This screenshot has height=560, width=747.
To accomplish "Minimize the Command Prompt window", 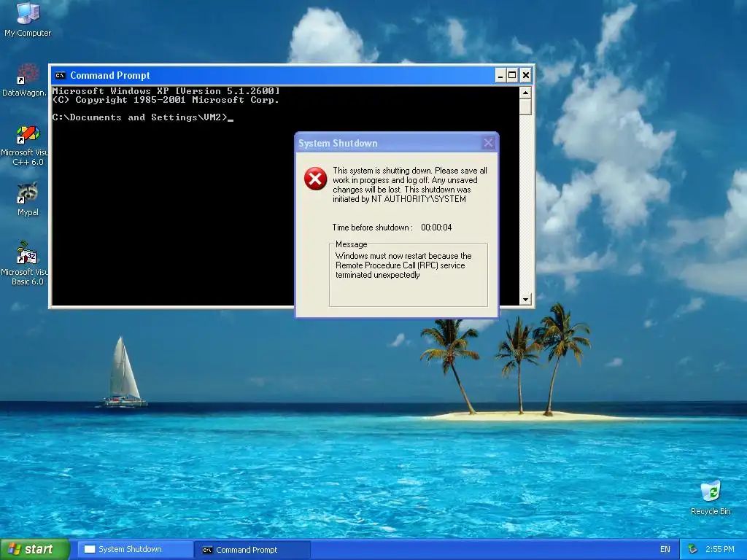I will (500, 75).
